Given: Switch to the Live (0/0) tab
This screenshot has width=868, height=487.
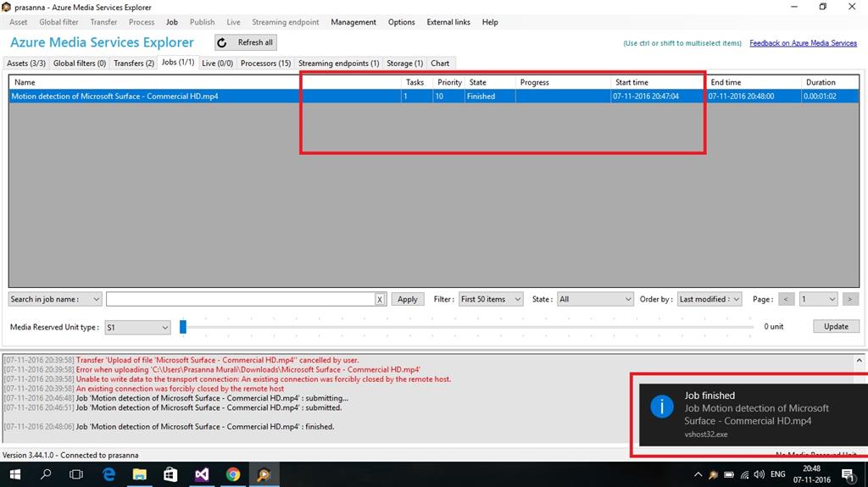Looking at the screenshot, I should point(217,63).
